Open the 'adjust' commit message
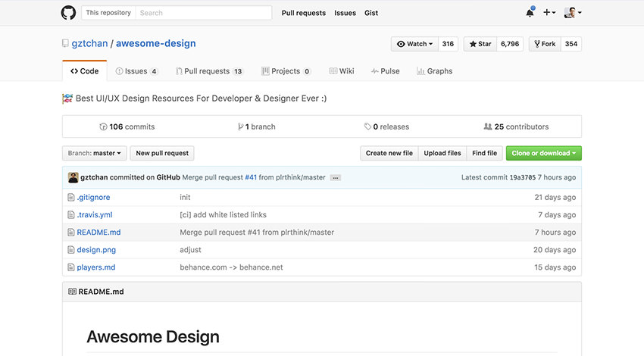This screenshot has width=644, height=356. (191, 250)
